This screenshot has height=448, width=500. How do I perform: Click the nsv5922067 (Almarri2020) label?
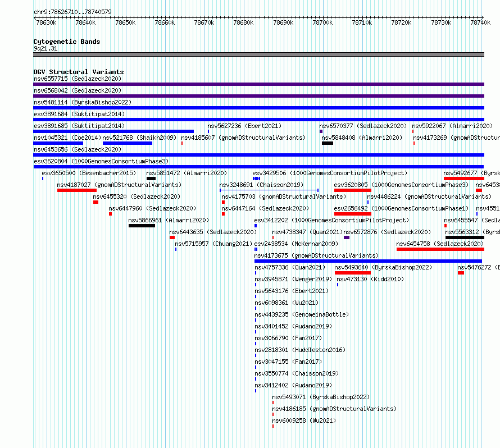[452, 126]
